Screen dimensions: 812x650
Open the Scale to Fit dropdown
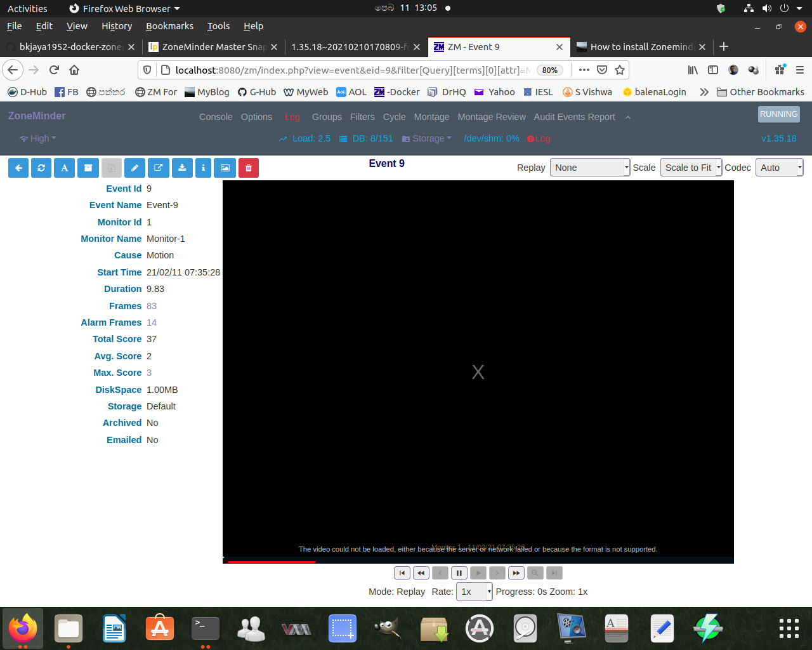(691, 168)
